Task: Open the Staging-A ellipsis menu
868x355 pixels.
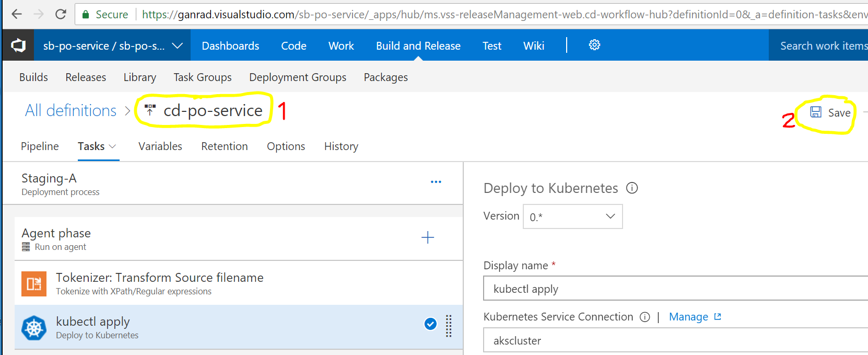Action: point(436,182)
